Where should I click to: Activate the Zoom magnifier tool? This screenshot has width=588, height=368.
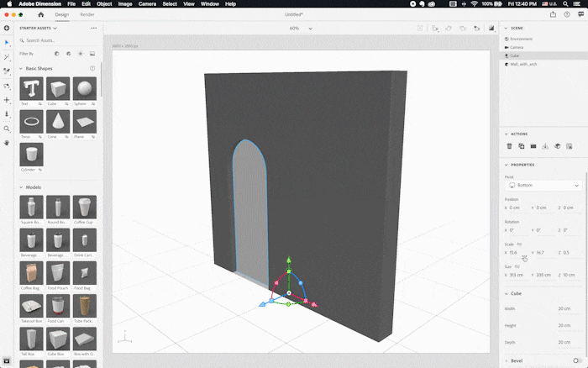coord(7,129)
